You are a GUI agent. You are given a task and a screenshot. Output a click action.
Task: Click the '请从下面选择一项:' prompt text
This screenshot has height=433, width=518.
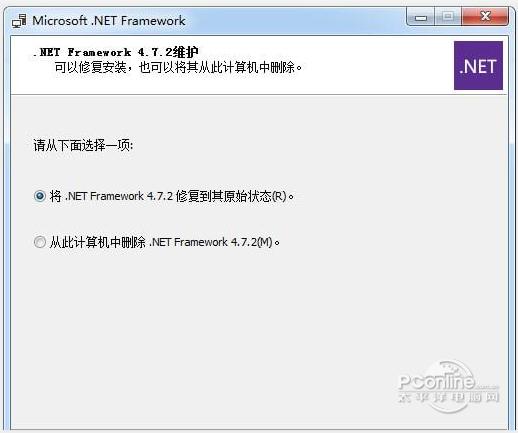pyautogui.click(x=83, y=145)
